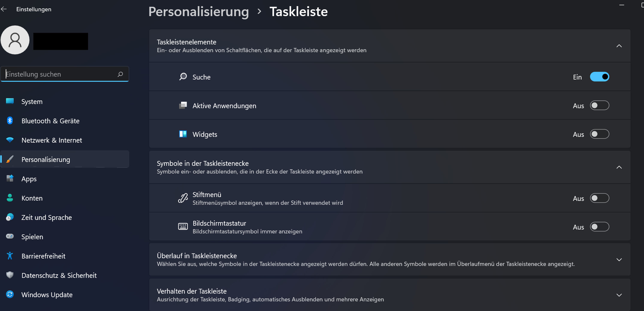Expand Überlauf in Taskleistenecke section
Screen dimensions: 644x311
coord(619,259)
